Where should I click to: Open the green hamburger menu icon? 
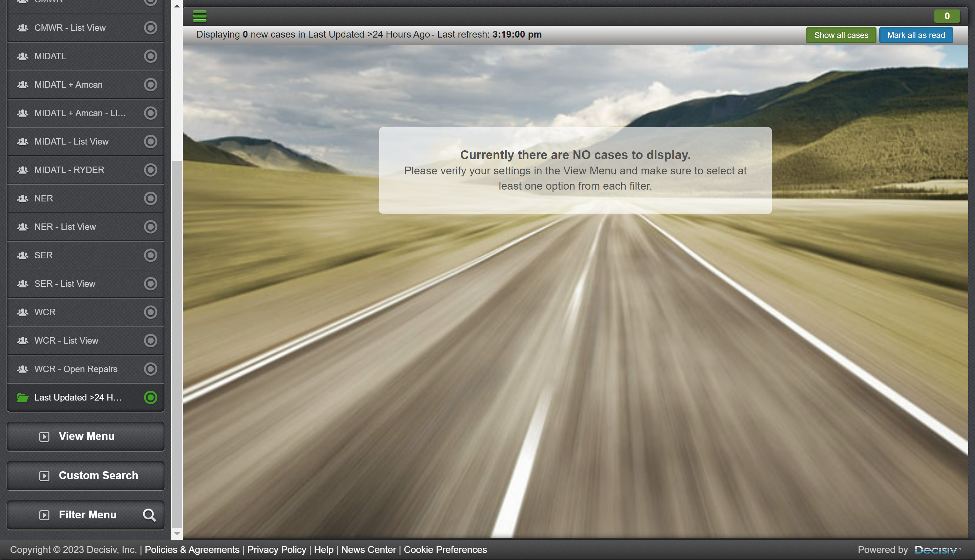(x=199, y=16)
